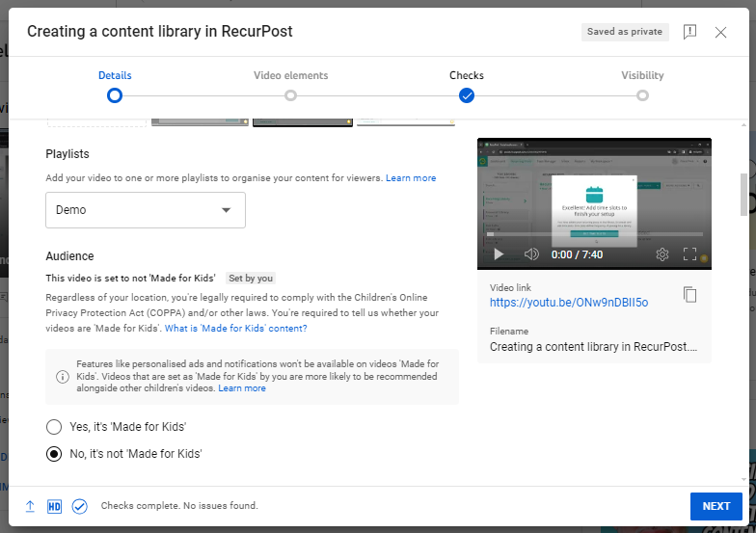The image size is (756, 533).
Task: Click the 0:00 / 7:40 time display
Action: [577, 254]
